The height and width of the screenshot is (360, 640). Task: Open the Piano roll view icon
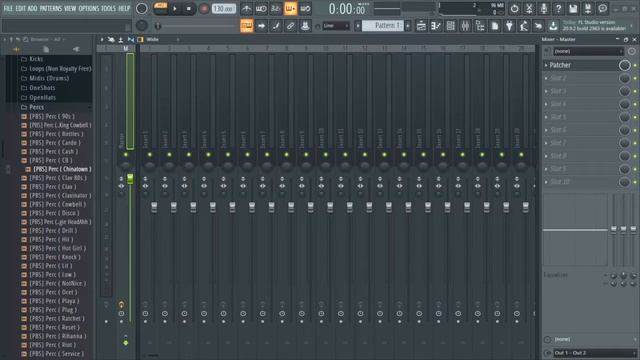point(436,26)
